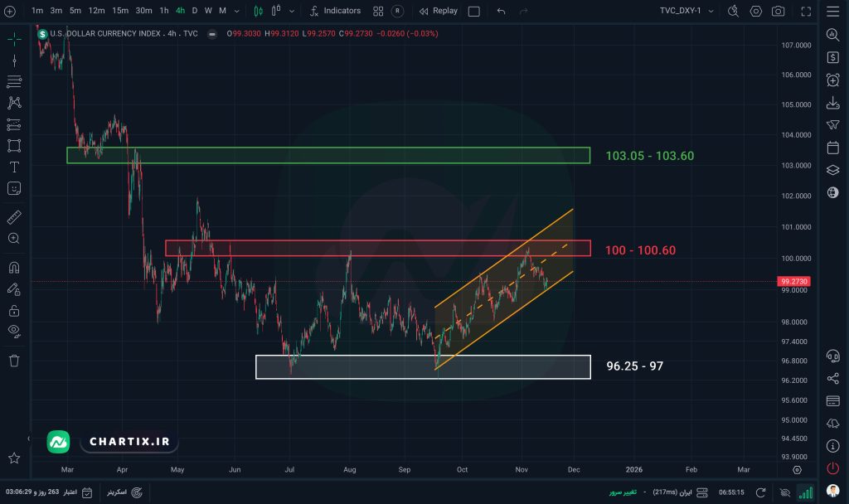Viewport: 849px width, 504px height.
Task: Activate the magnet snap mode
Action: 14,268
